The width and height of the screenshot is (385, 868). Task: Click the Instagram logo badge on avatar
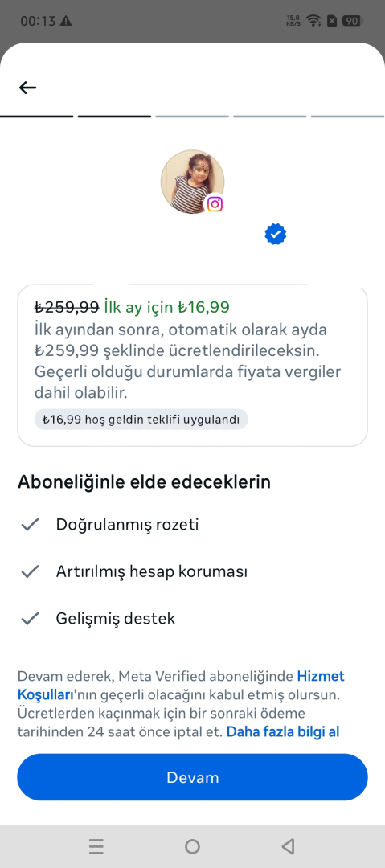pyautogui.click(x=215, y=204)
